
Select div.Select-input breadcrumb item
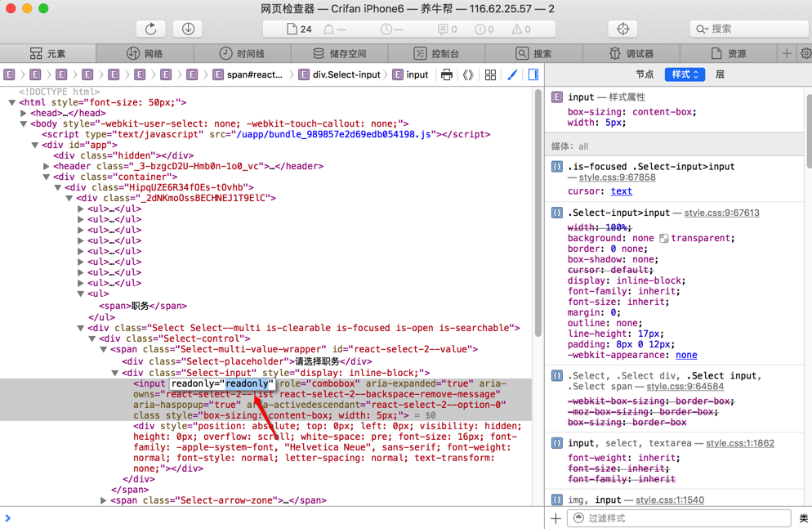(x=341, y=74)
